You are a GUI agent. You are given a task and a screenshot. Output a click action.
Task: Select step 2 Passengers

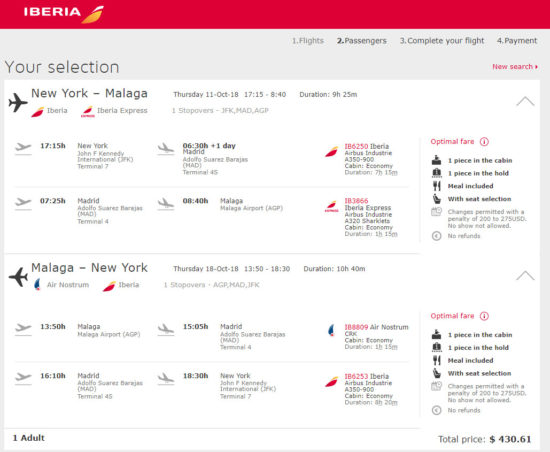[x=362, y=41]
